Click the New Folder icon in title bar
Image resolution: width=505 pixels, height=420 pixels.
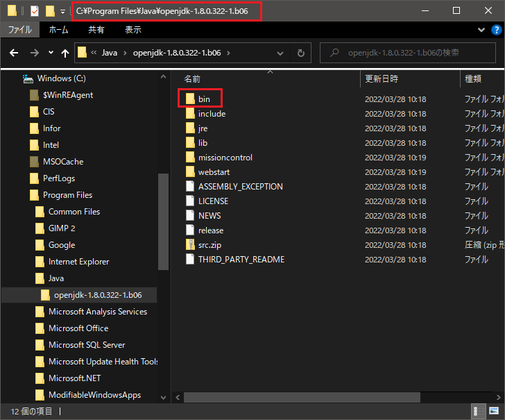tap(49, 11)
